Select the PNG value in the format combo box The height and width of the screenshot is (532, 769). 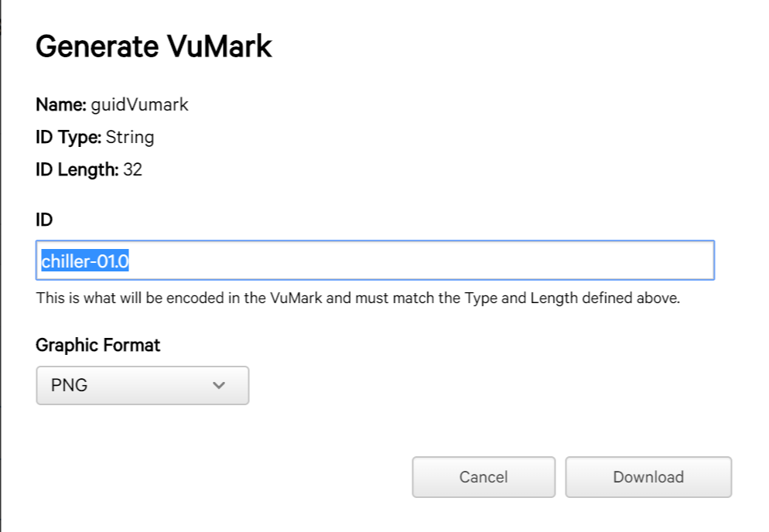pyautogui.click(x=70, y=385)
